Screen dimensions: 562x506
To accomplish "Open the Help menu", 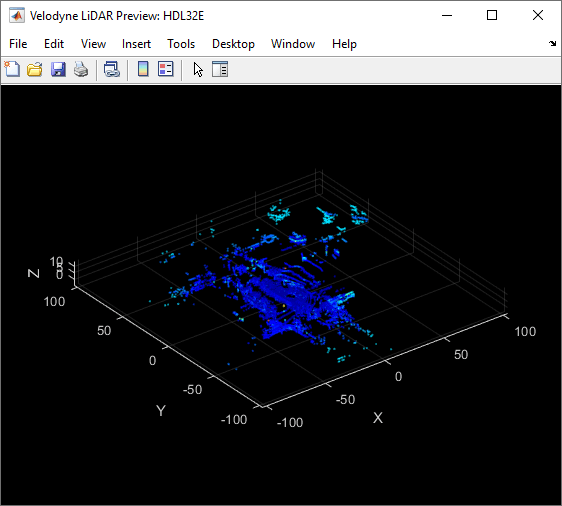I will click(x=344, y=44).
